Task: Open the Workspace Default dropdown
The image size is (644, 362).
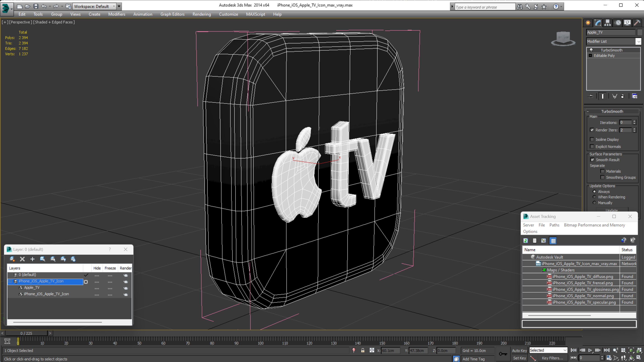Action: click(94, 6)
